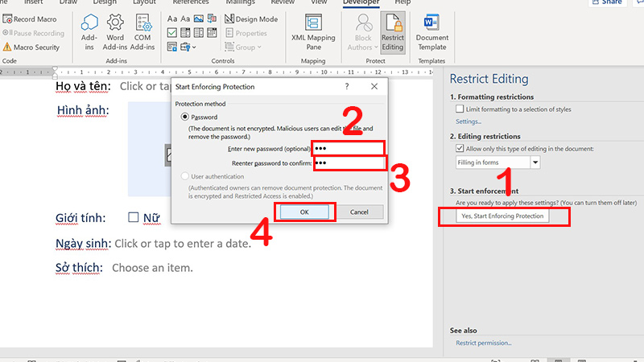Click the Reenter password to confirm field
The height and width of the screenshot is (362, 644).
349,163
